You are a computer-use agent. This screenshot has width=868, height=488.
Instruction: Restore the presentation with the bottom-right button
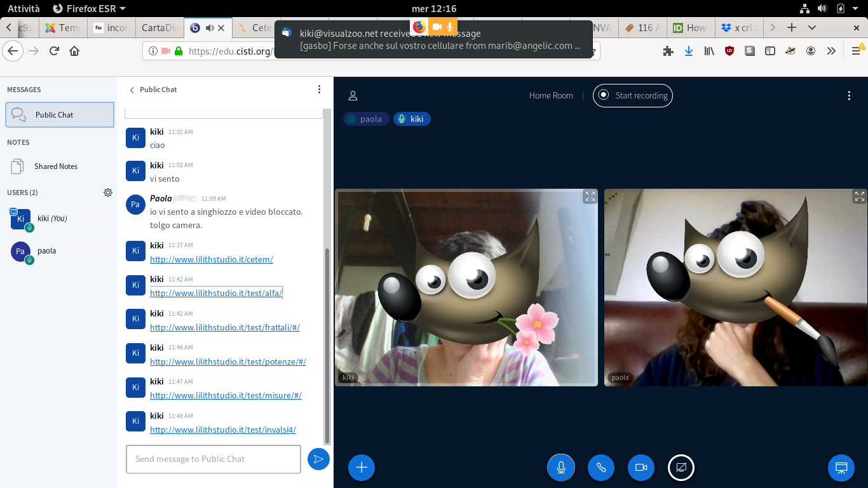coord(841,468)
